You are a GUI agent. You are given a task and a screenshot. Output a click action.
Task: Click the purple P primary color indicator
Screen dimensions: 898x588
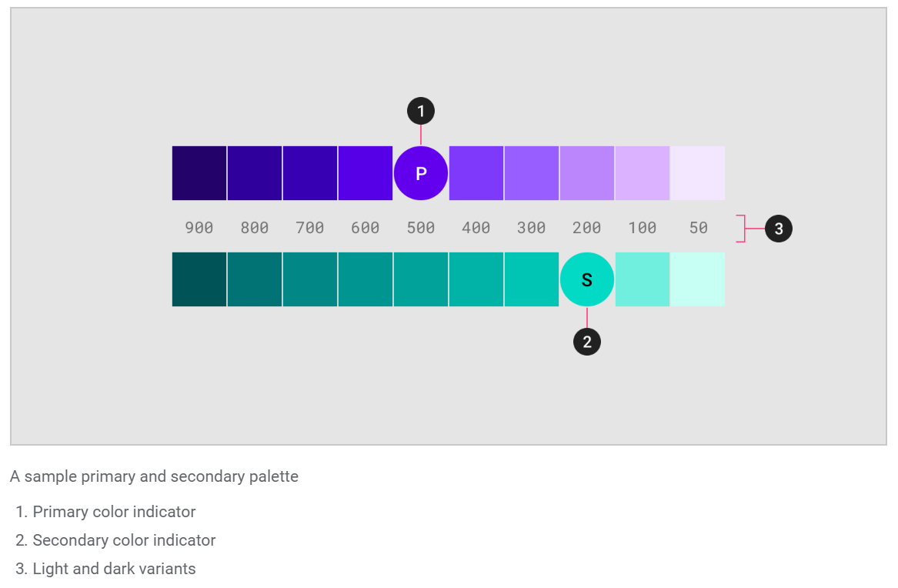coord(421,173)
